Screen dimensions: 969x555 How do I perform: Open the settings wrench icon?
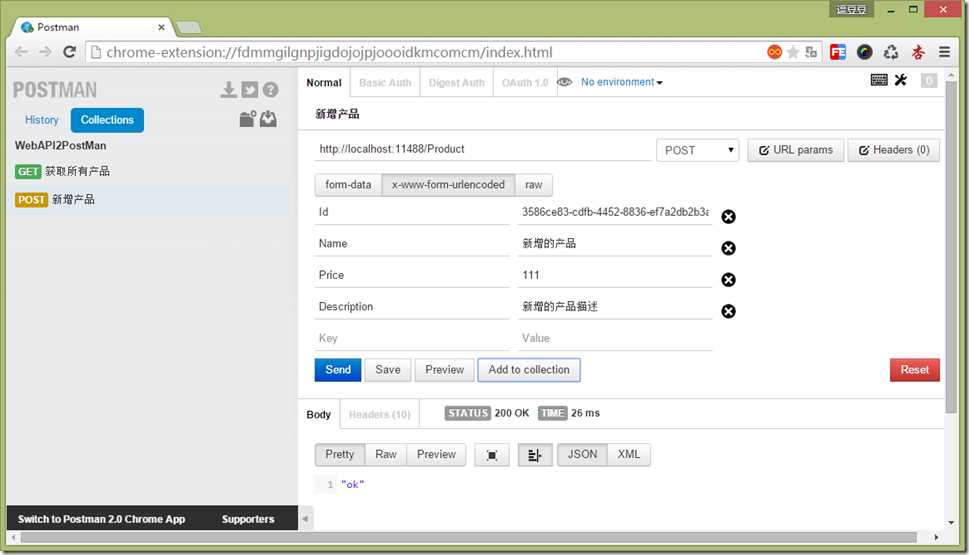[x=900, y=80]
